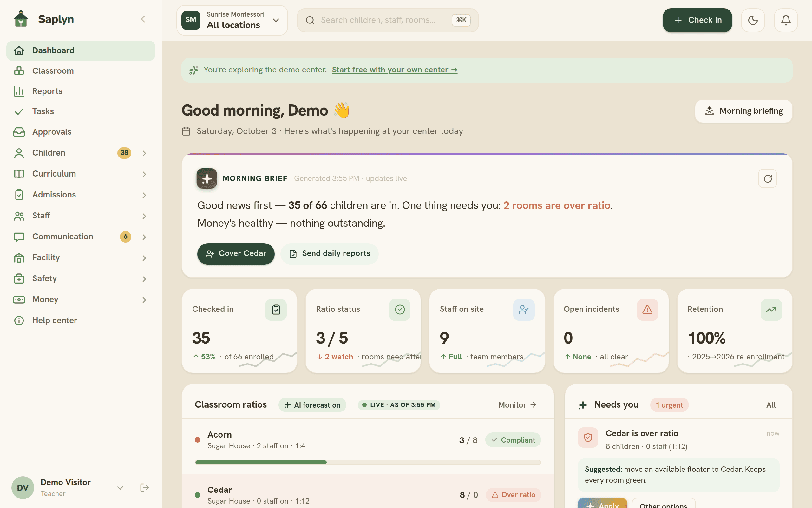Image resolution: width=812 pixels, height=508 pixels.
Task: Click Send daily reports button
Action: click(x=330, y=254)
